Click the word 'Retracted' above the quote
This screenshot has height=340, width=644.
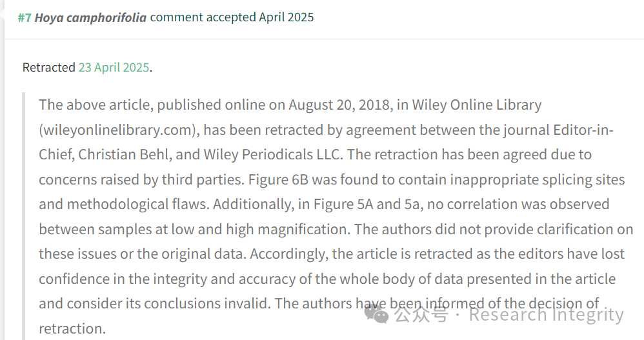tap(49, 67)
